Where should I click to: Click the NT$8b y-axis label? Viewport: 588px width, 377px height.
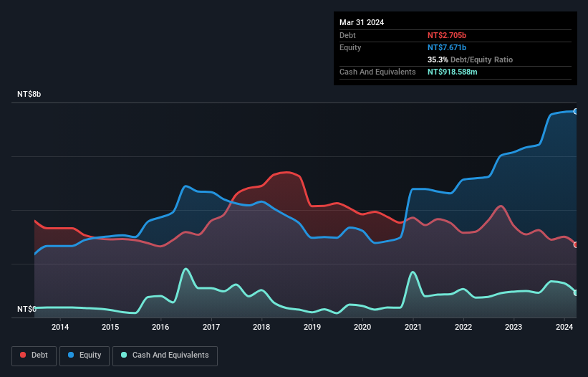(29, 94)
